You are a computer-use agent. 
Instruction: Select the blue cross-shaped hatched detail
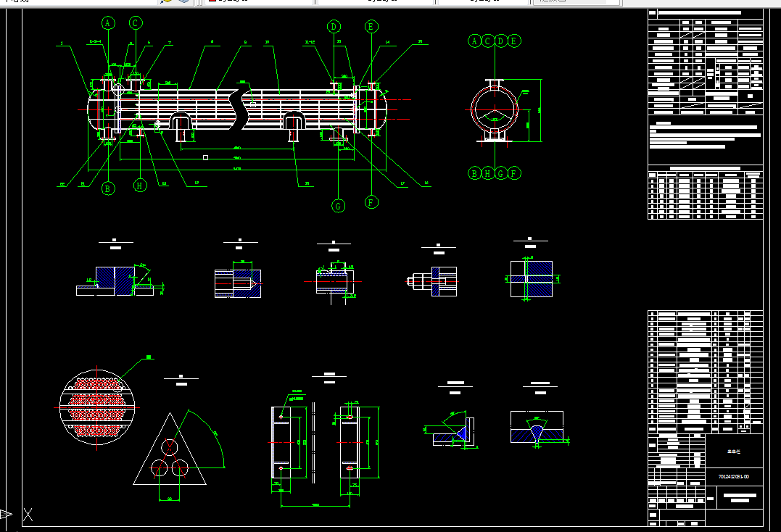(532, 279)
